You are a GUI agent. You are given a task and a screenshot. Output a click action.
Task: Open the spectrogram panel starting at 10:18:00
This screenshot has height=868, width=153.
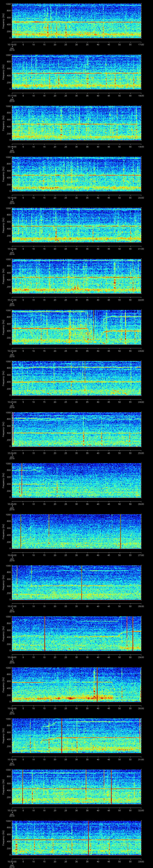tap(77, 123)
